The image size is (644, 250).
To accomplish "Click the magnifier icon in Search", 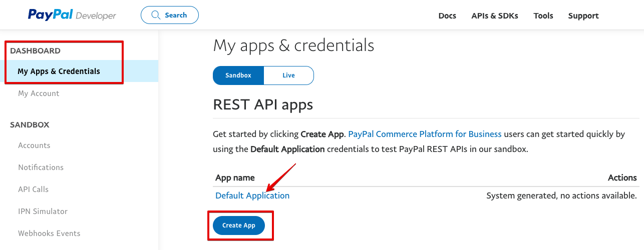I will pos(156,15).
